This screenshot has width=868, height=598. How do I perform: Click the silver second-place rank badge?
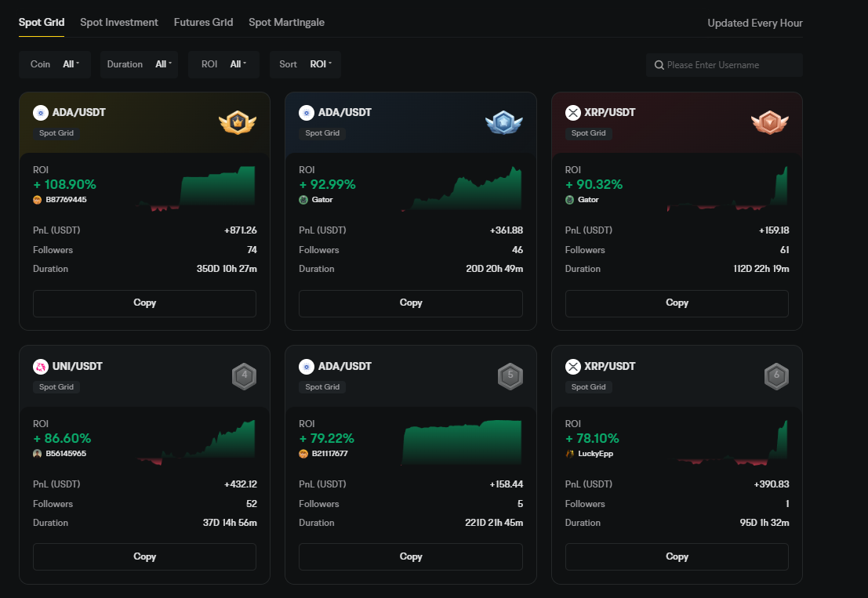[x=503, y=122]
